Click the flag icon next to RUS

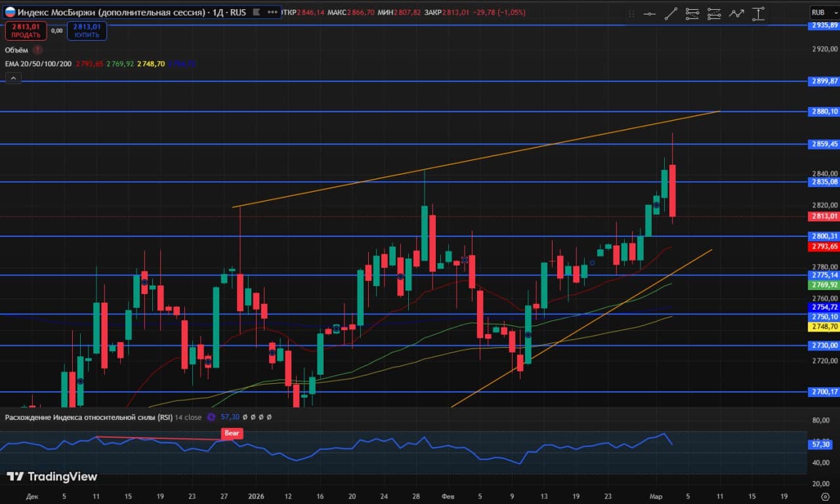click(257, 12)
